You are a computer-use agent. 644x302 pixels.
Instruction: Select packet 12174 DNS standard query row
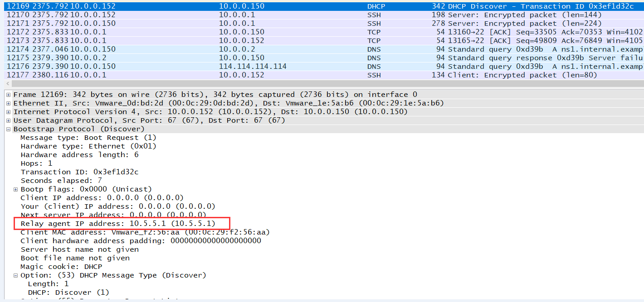coord(324,49)
